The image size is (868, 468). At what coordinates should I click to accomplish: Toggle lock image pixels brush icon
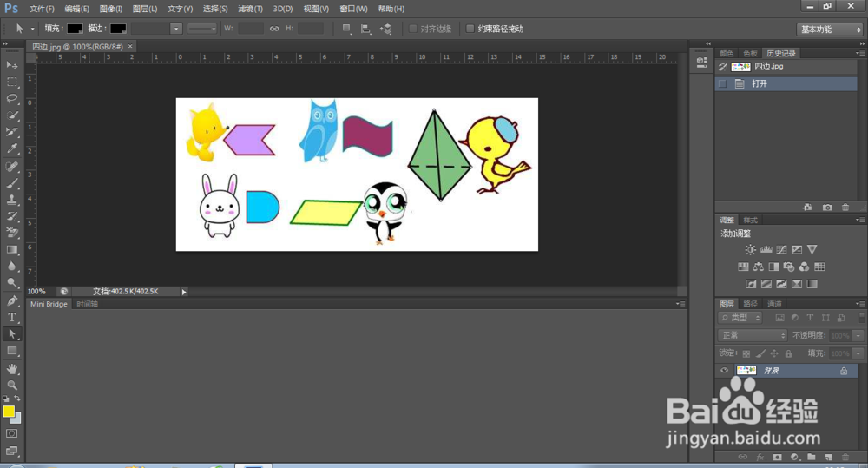760,353
